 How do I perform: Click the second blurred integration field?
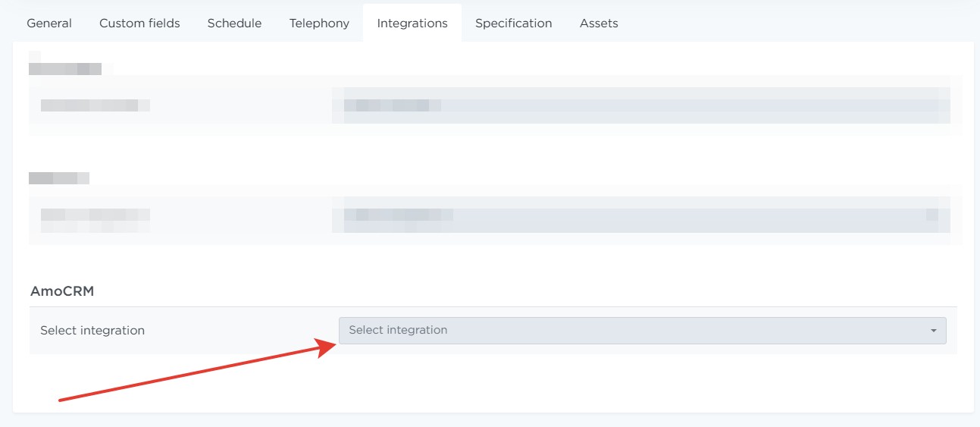(641, 215)
